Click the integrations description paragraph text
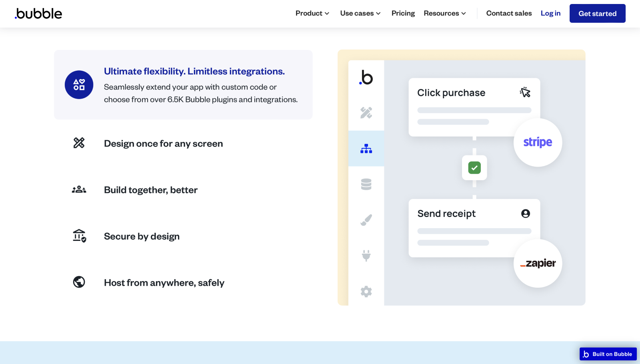640x364 pixels. [201, 93]
